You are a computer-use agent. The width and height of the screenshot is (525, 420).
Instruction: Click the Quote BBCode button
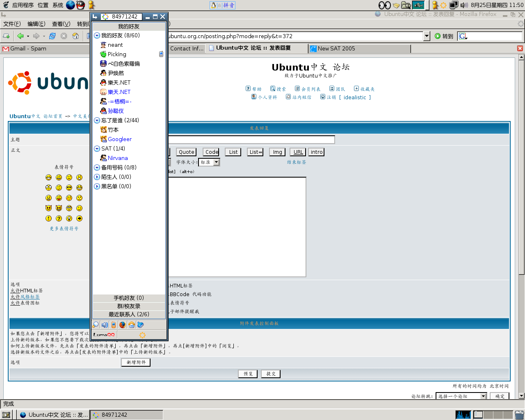point(187,152)
